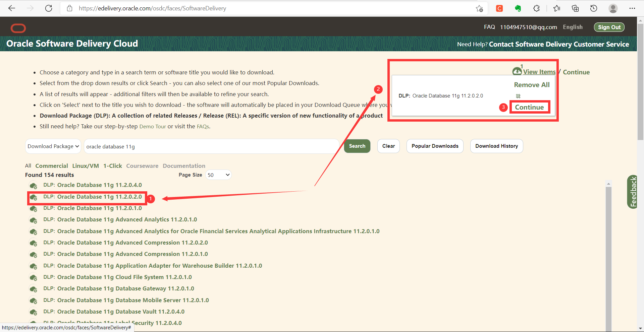The height and width of the screenshot is (332, 644).
Task: Click cloud icon for Advanced Compression 11.2.0.2.0
Action: [33, 243]
